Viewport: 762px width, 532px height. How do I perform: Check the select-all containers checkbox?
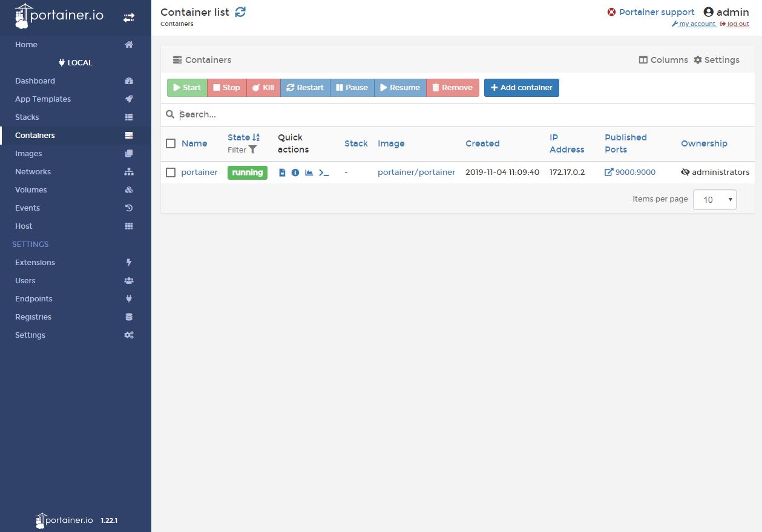pos(171,143)
